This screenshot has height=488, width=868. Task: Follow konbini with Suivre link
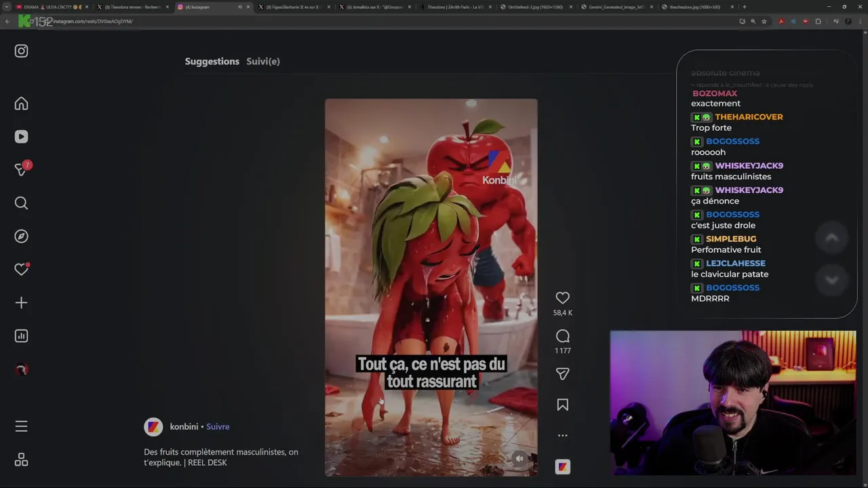point(218,426)
